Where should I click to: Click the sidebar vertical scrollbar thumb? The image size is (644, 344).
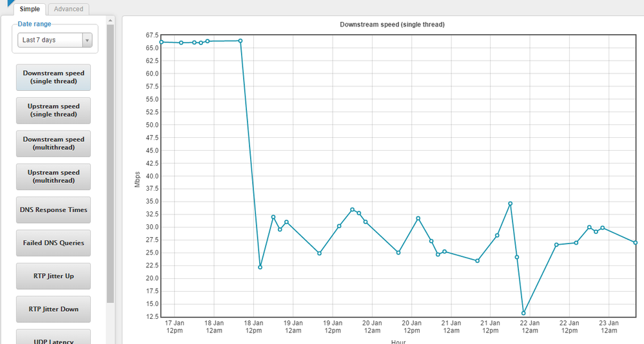click(110, 161)
